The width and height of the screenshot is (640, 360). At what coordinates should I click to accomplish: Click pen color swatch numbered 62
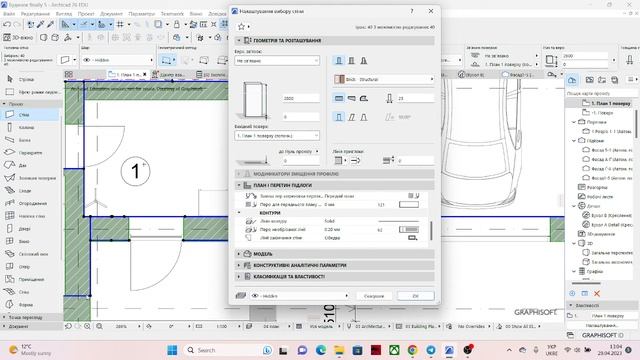coord(409,229)
